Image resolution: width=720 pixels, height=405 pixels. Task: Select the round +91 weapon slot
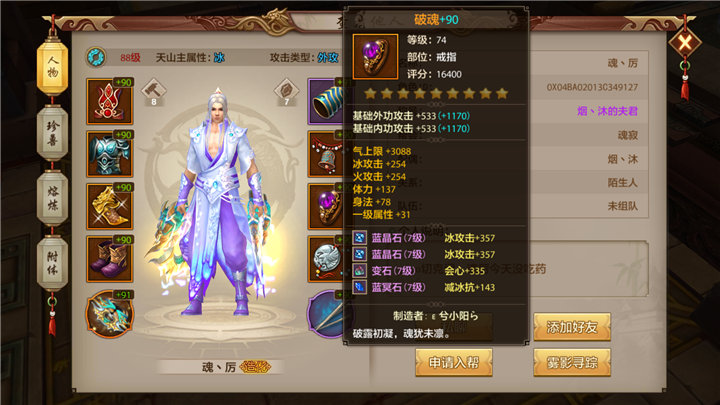tap(110, 314)
